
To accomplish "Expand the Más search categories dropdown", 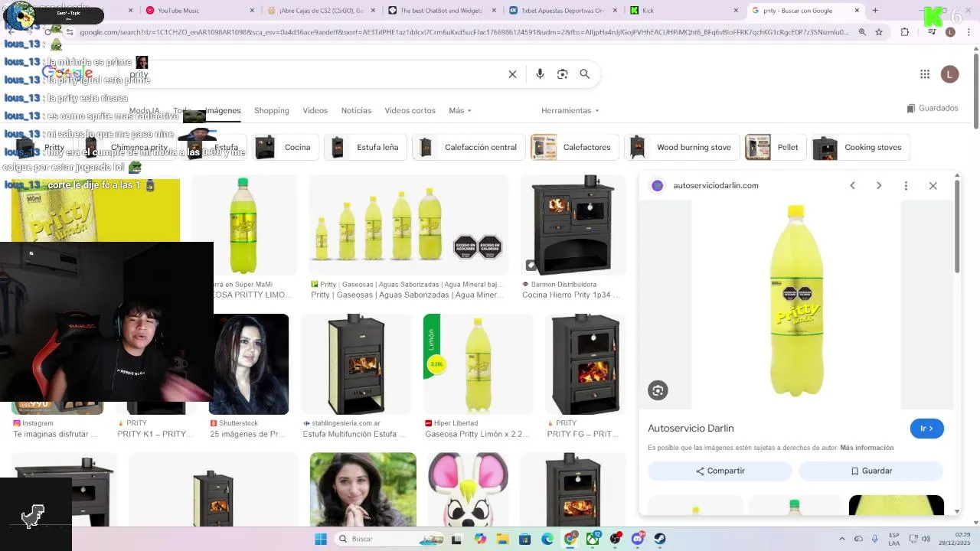I will click(460, 111).
